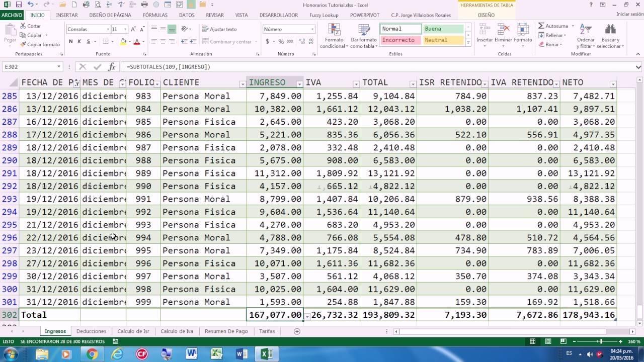Decrease the cell indent
The width and height of the screenshot is (644, 362).
pyautogui.click(x=184, y=42)
